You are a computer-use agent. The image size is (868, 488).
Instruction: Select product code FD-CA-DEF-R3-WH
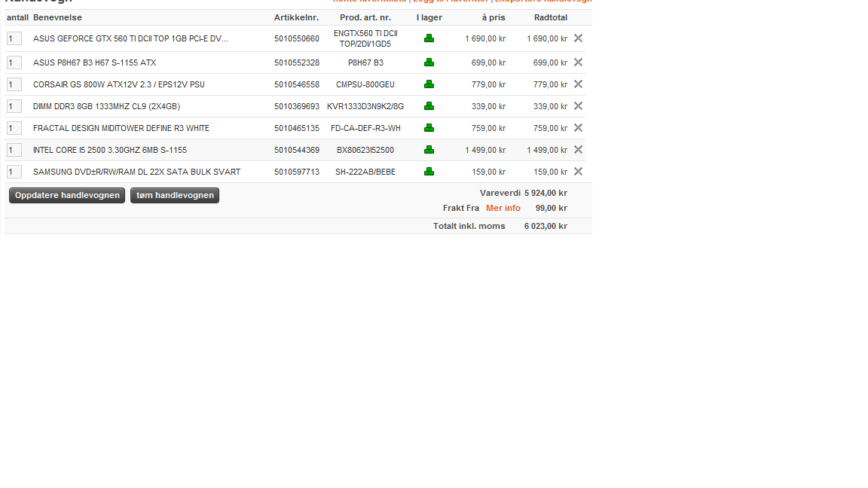coord(365,128)
